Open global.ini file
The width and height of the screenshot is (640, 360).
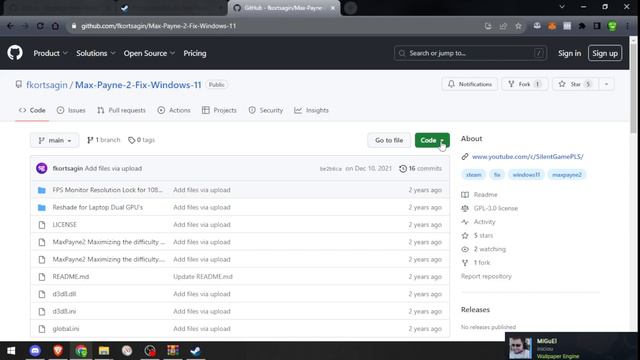tap(66, 329)
